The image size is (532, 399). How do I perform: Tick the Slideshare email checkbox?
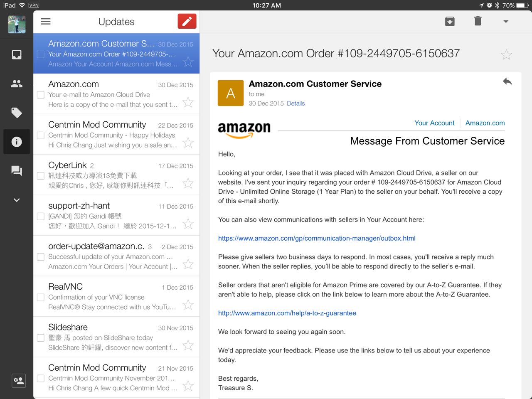41,338
